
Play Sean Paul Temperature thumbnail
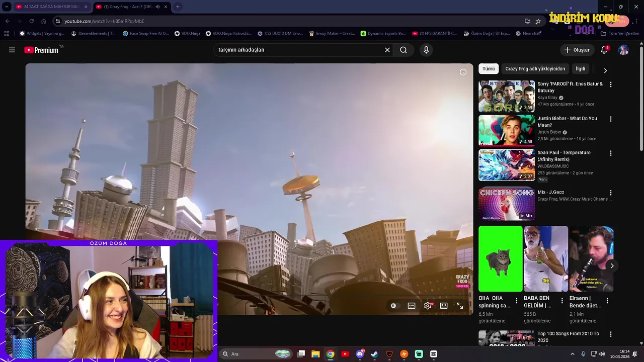pos(507,165)
